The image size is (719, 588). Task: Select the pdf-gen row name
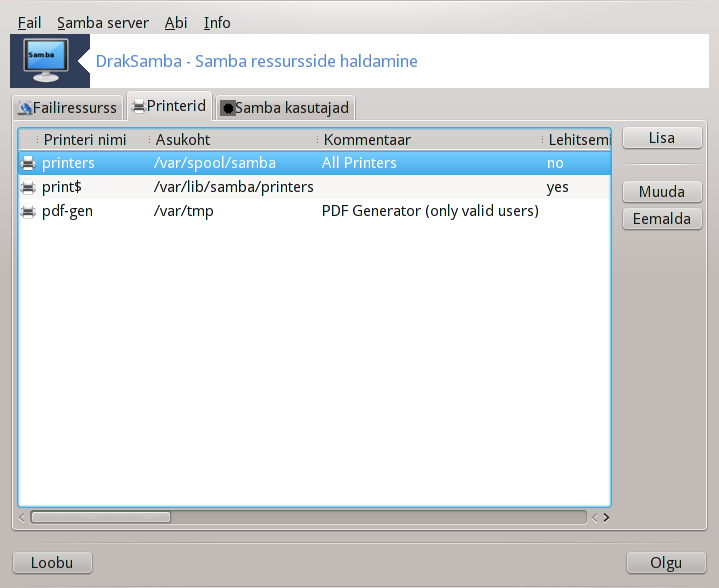click(x=67, y=211)
